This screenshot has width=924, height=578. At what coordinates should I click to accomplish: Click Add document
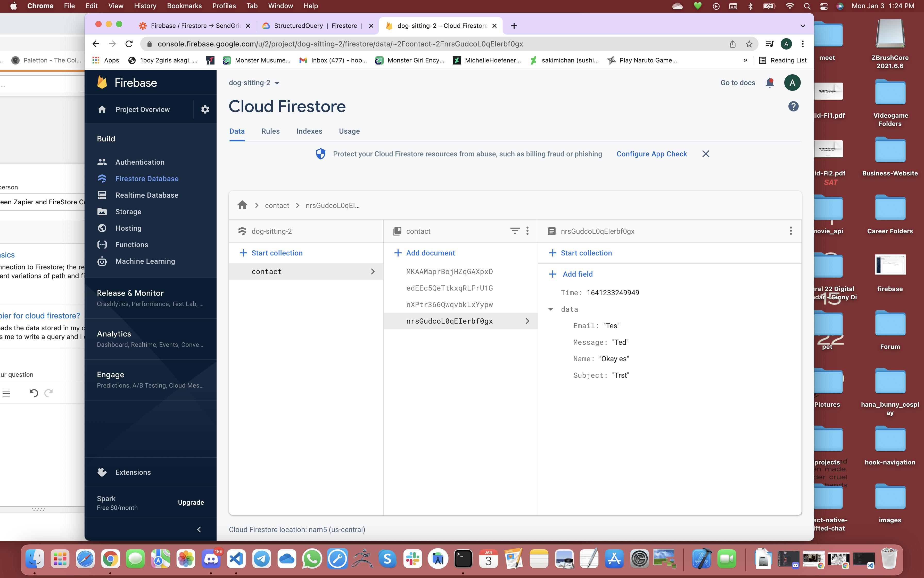424,253
